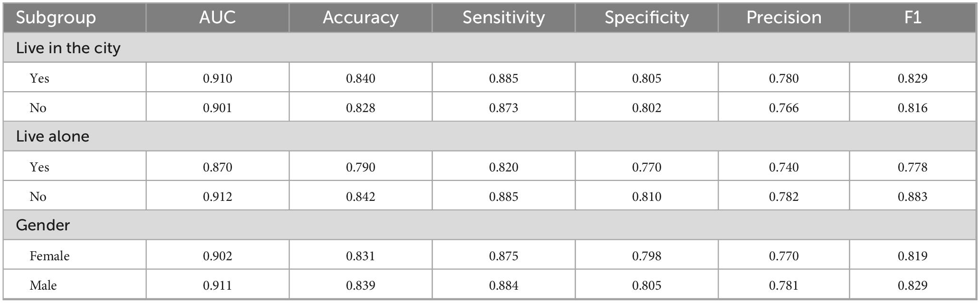Screen dimensions: 980x303
Task: Click the Female row label
Action: click(x=49, y=256)
